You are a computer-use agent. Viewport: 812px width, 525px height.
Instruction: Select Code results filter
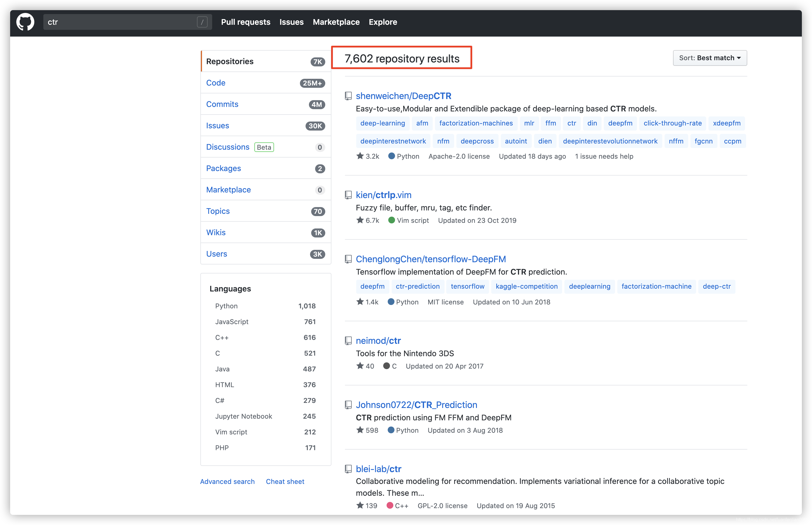click(x=266, y=83)
